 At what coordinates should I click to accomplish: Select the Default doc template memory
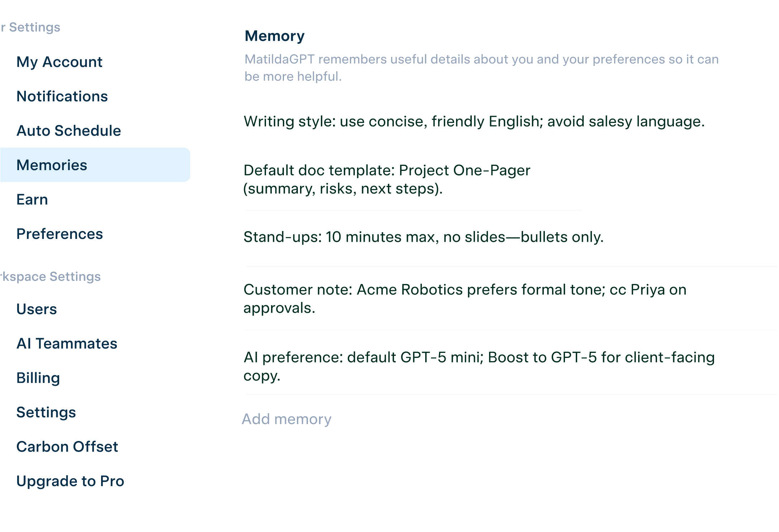(x=386, y=179)
